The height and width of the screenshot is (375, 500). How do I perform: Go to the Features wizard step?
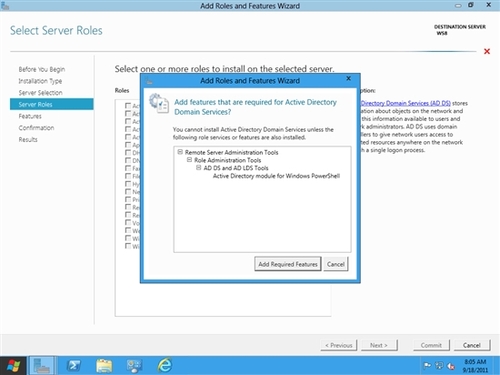click(x=30, y=116)
